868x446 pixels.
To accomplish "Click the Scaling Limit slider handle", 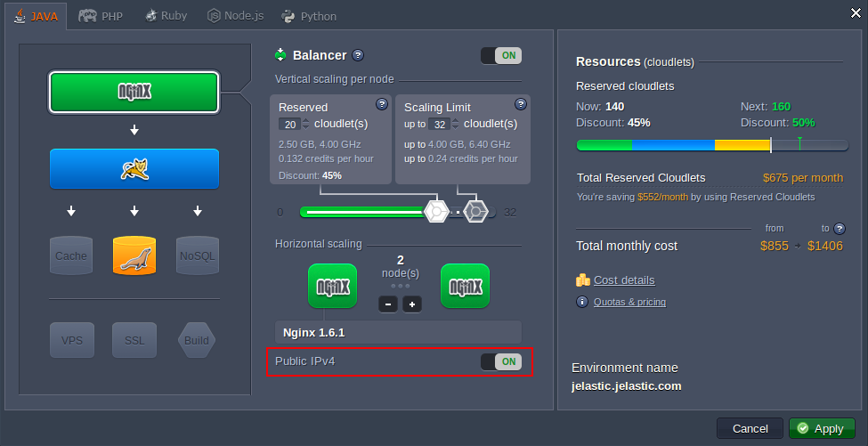I will click(475, 212).
